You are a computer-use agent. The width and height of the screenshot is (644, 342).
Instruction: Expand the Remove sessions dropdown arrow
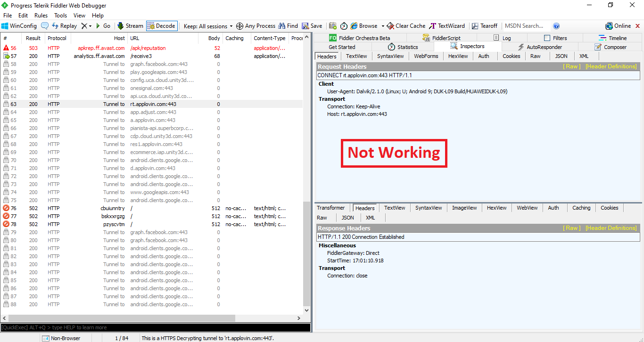pos(90,26)
